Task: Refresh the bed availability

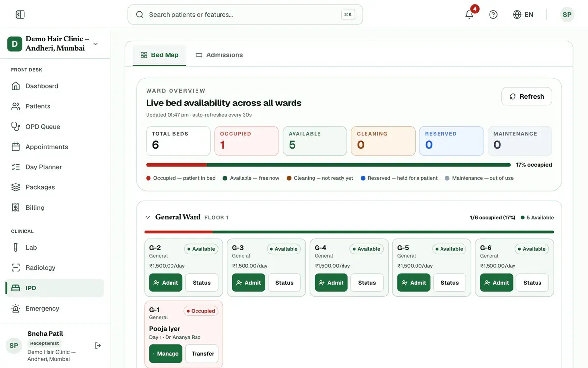Action: point(527,97)
